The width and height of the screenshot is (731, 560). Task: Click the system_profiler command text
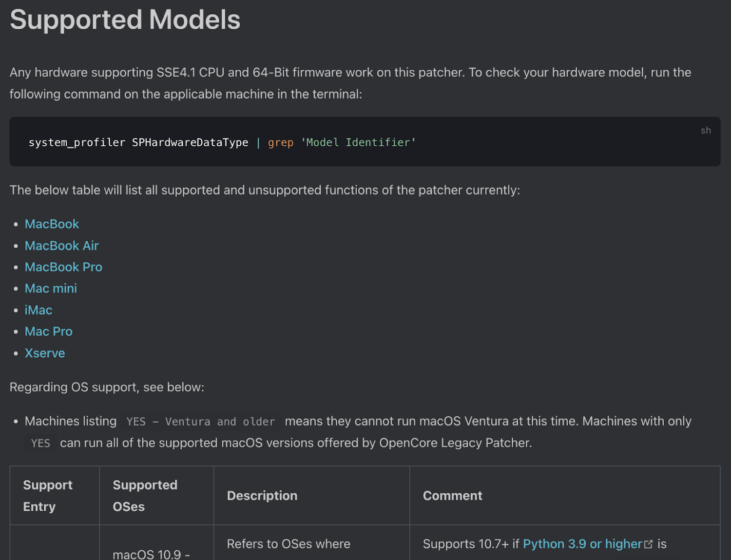[x=138, y=142]
